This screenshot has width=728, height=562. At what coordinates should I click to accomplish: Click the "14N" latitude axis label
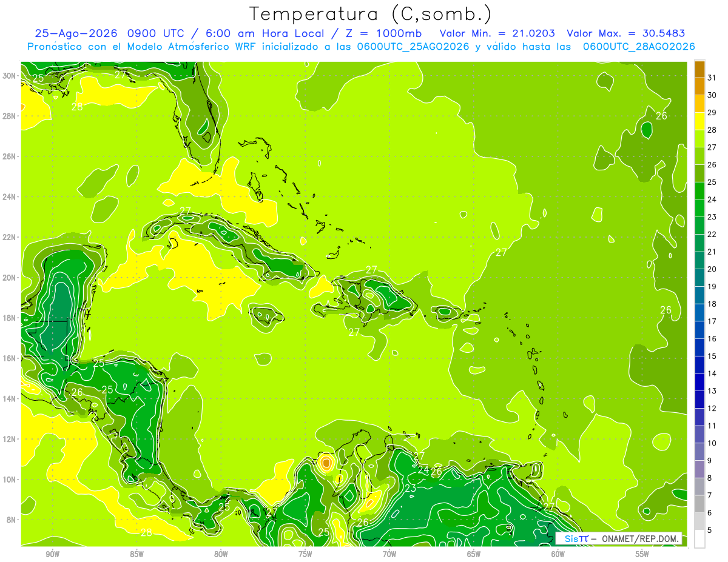(x=9, y=398)
